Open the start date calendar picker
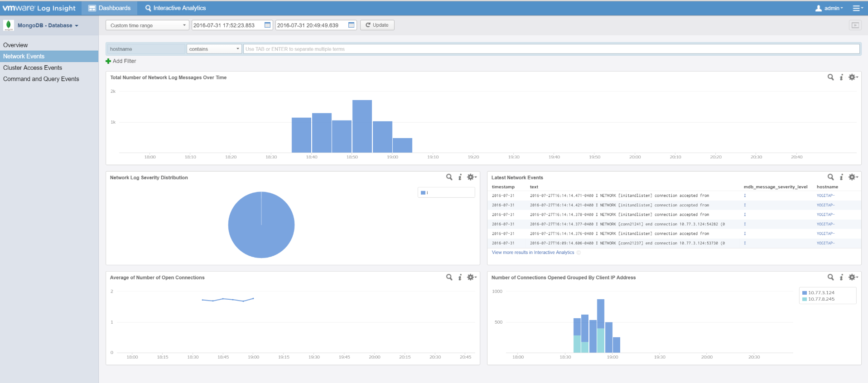Image resolution: width=868 pixels, height=383 pixels. [268, 25]
